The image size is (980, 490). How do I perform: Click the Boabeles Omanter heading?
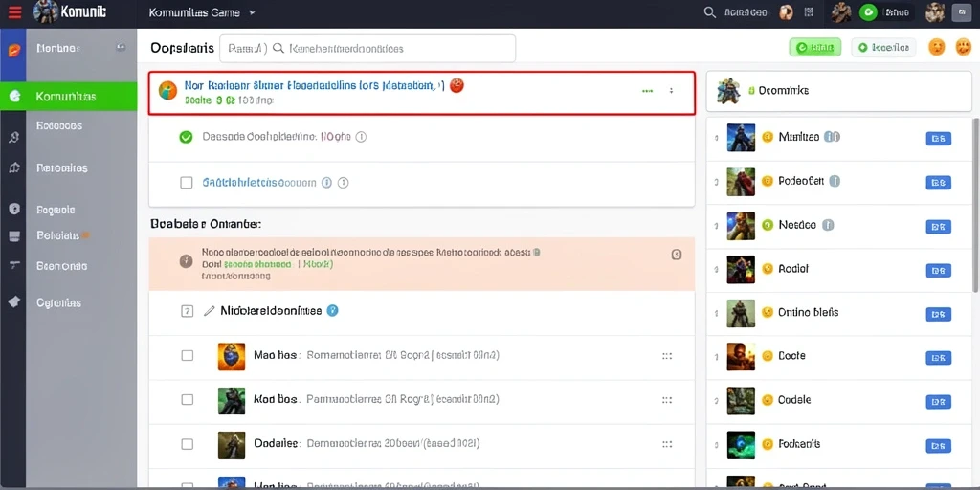(x=206, y=223)
